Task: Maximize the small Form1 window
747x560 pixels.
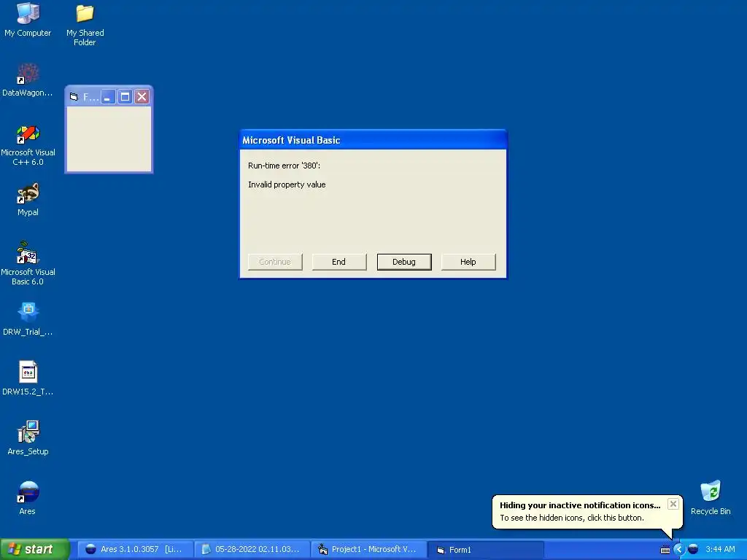Action: click(x=125, y=97)
